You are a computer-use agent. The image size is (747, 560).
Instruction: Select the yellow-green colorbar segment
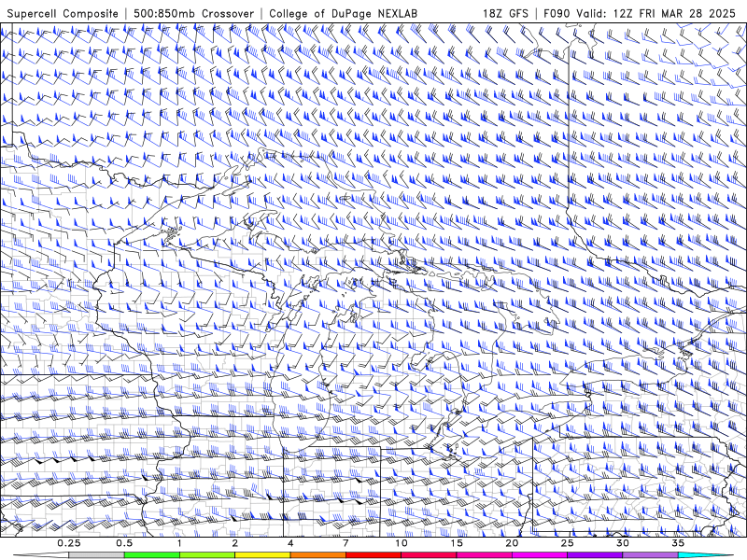tap(207, 555)
